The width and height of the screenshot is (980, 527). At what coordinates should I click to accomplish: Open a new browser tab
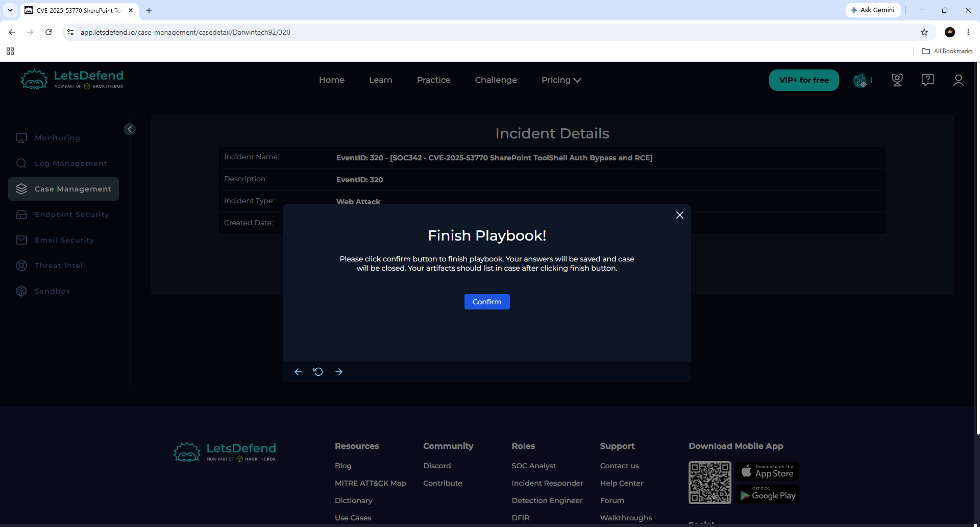[x=149, y=10]
